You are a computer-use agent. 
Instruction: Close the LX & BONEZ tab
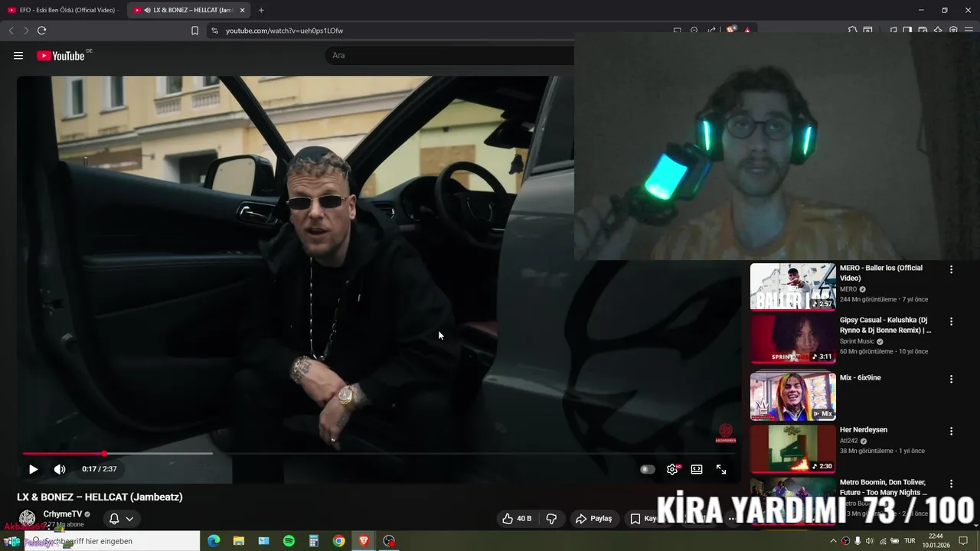pos(243,10)
